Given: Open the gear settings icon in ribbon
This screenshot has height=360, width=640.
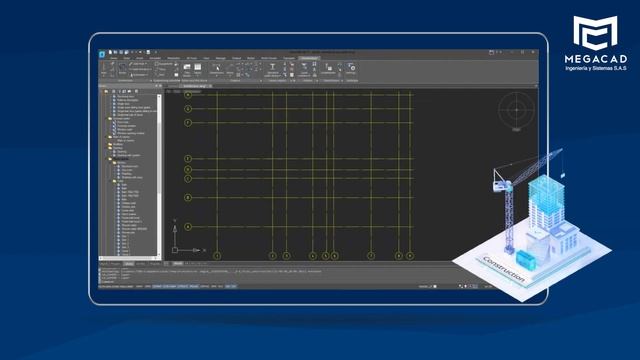Looking at the screenshot, I should 351,67.
